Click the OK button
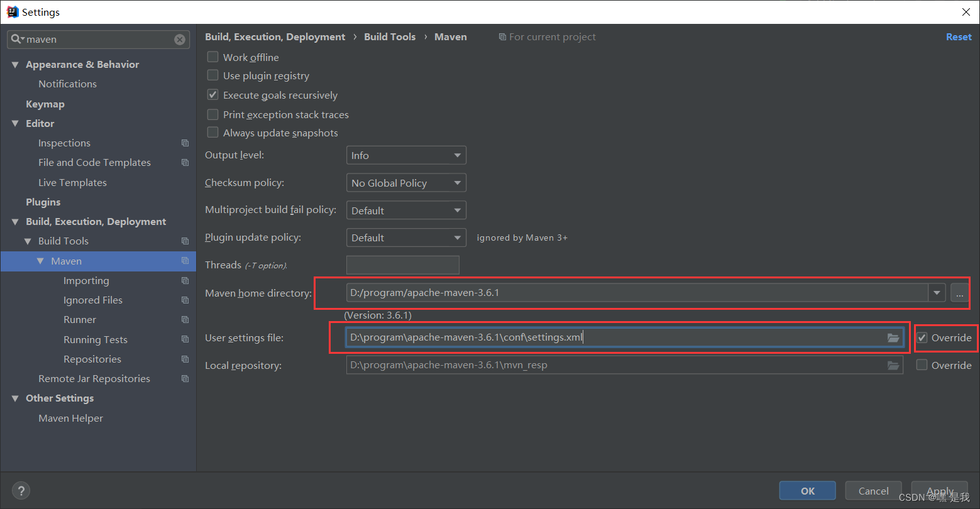This screenshot has width=980, height=509. pyautogui.click(x=808, y=491)
